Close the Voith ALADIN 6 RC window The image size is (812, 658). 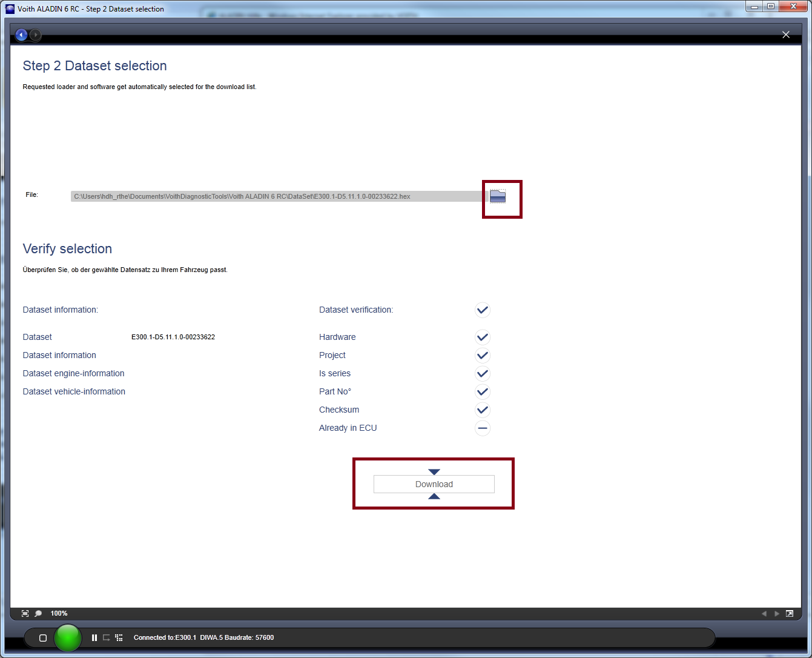792,7
